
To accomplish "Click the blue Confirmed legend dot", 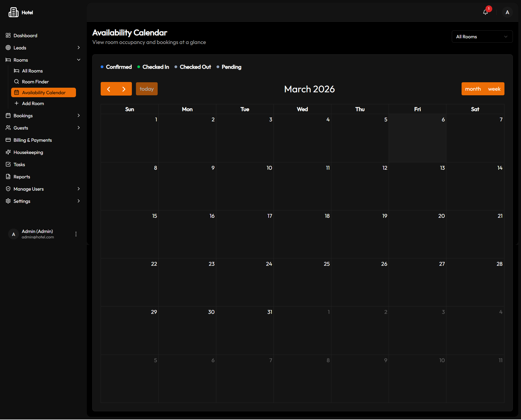I will [102, 67].
